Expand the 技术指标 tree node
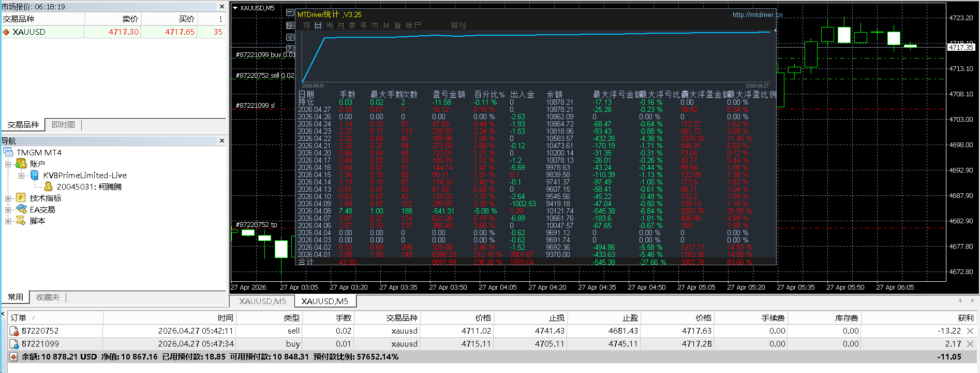This screenshot has height=373, width=980. 8,198
